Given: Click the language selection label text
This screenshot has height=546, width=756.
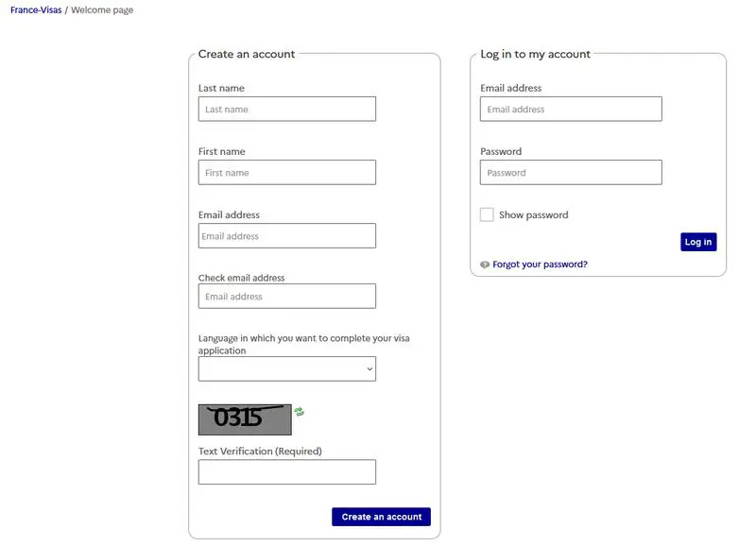Looking at the screenshot, I should click(303, 344).
